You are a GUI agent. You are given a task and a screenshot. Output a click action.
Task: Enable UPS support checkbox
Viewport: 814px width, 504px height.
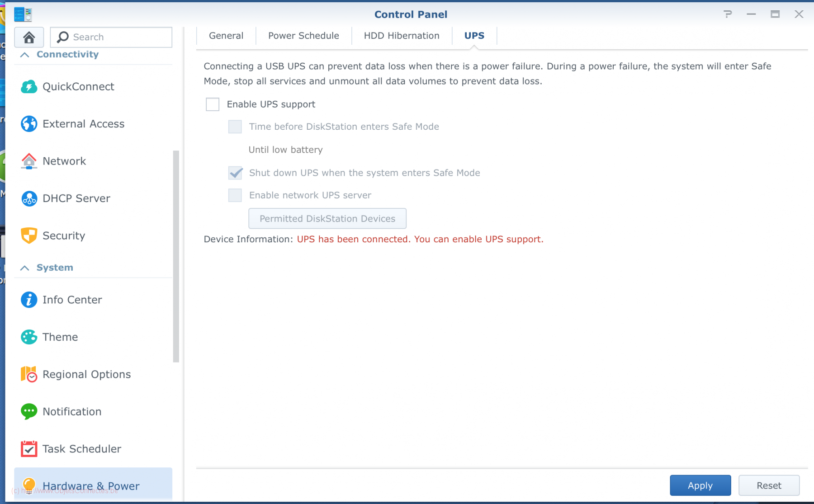click(x=213, y=104)
